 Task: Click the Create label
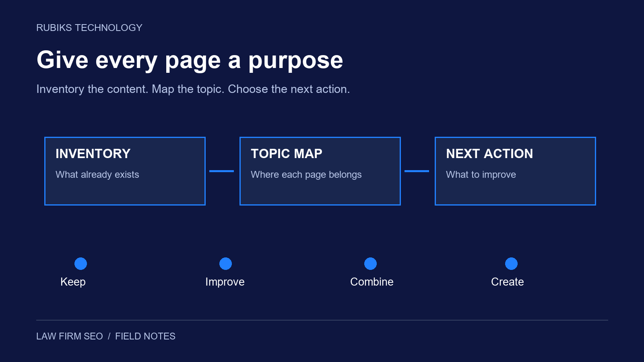[508, 282]
